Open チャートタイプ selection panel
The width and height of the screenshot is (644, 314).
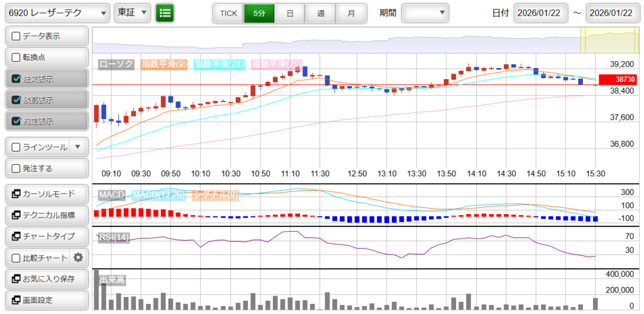46,236
